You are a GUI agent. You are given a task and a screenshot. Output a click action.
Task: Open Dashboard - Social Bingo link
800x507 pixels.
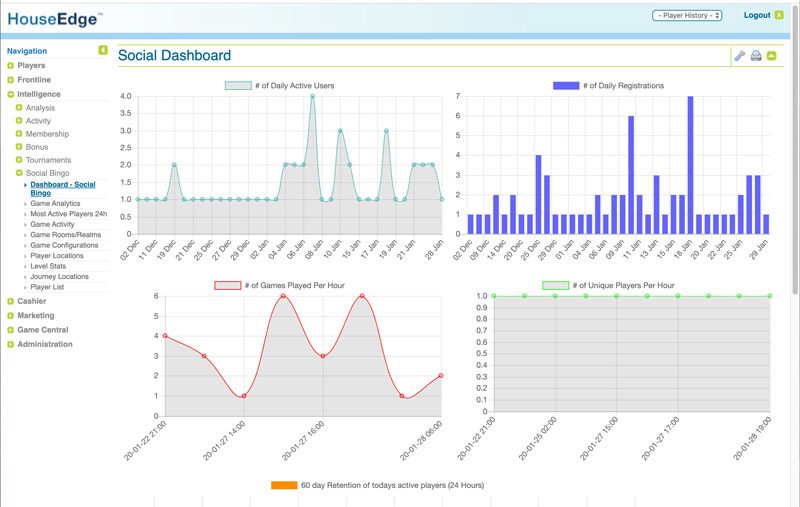point(63,189)
